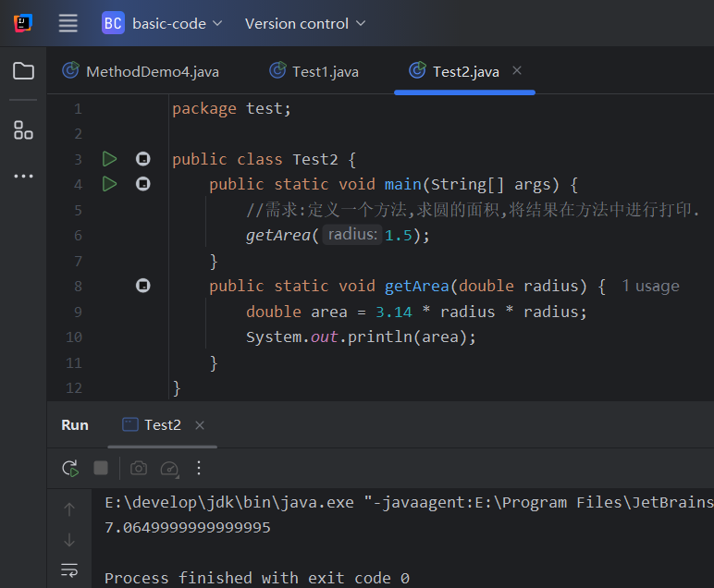The height and width of the screenshot is (588, 714).
Task: Toggle soft-wrap in the console
Action: pos(69,570)
